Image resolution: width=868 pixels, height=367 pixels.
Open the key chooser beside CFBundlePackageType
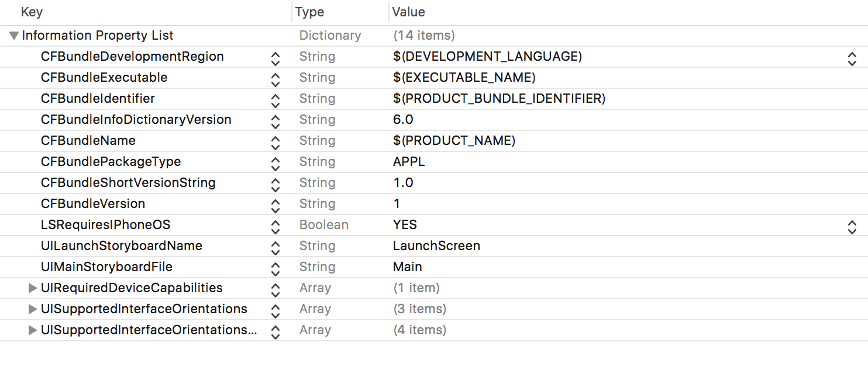click(275, 161)
